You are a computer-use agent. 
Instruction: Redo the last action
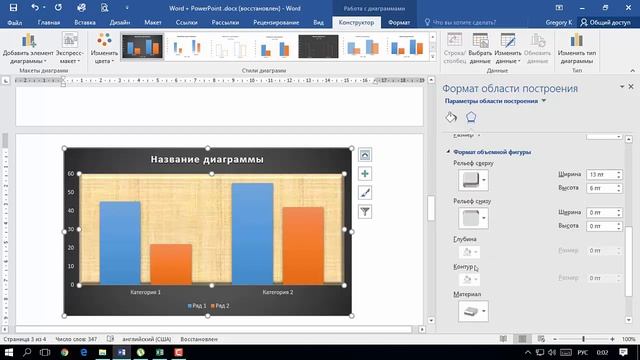tap(58, 7)
